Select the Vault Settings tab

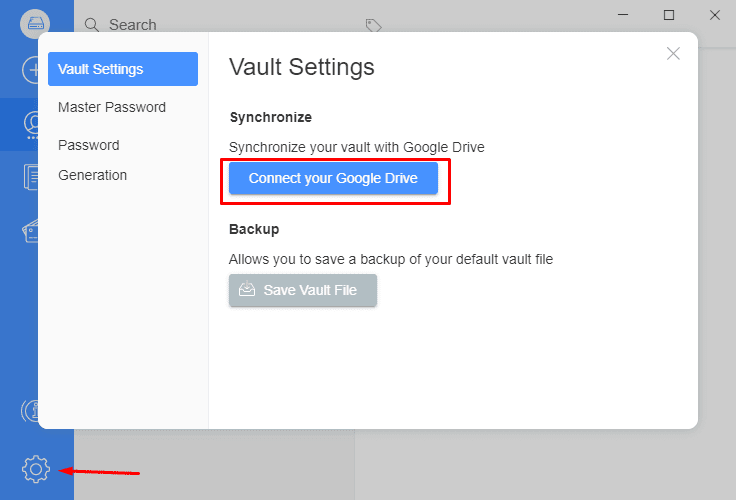pos(123,69)
